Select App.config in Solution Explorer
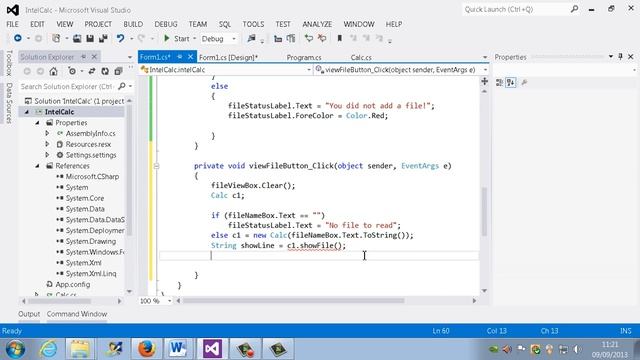Screen dimensions: 640x360 coord(73,284)
